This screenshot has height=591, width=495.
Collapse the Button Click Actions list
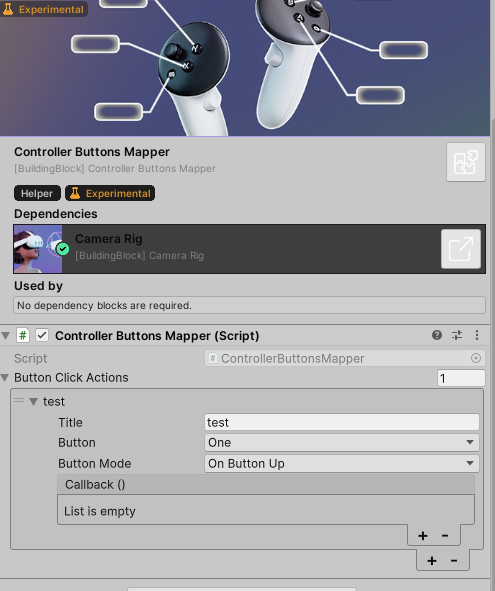5,378
